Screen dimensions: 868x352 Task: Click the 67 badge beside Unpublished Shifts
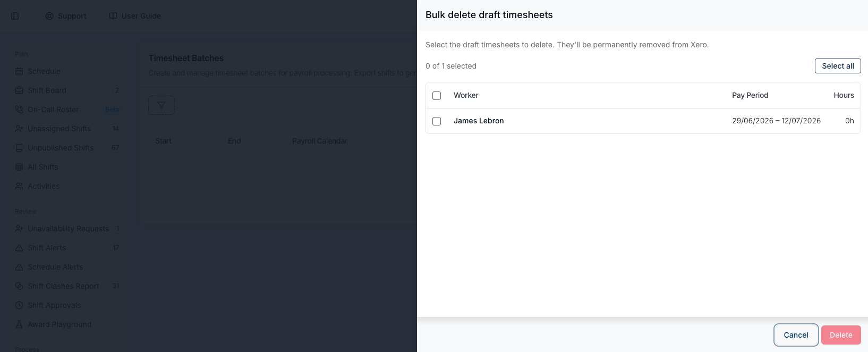coord(115,148)
